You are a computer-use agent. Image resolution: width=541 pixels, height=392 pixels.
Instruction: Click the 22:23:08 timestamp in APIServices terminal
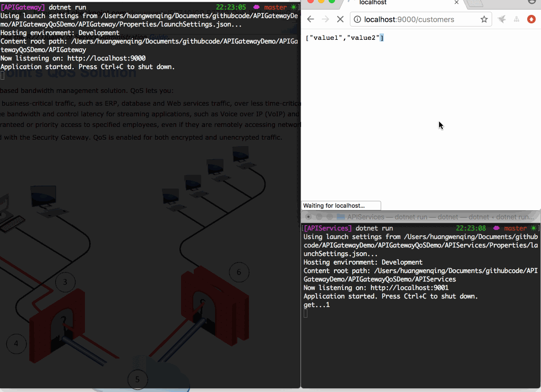pos(470,228)
